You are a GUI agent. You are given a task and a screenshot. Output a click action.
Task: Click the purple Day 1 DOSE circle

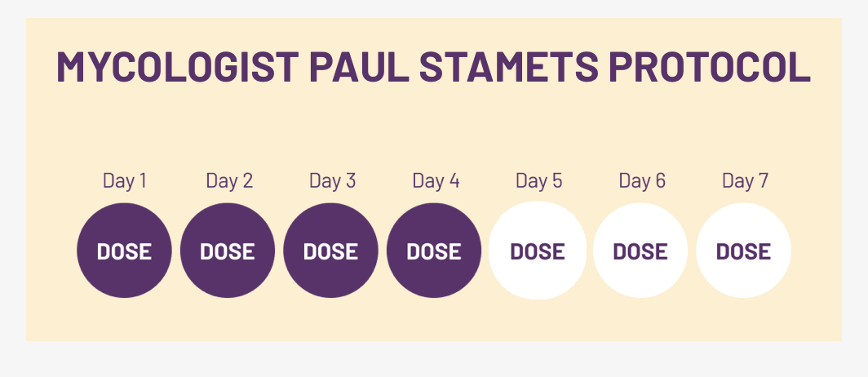[x=124, y=251]
